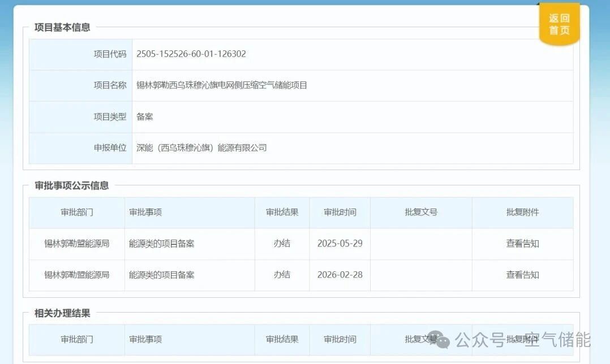Click the 项目代码 label cell
610x364 pixels.
point(110,54)
